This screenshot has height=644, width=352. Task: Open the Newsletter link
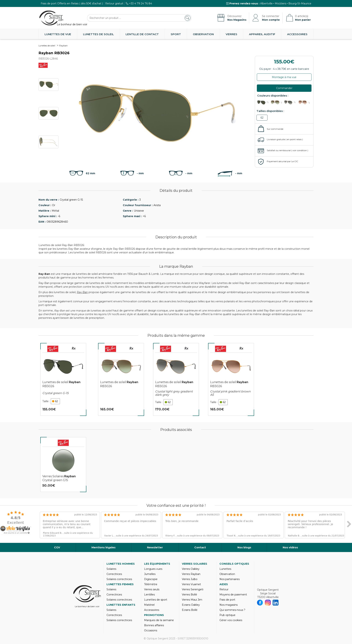pyautogui.click(x=155, y=547)
